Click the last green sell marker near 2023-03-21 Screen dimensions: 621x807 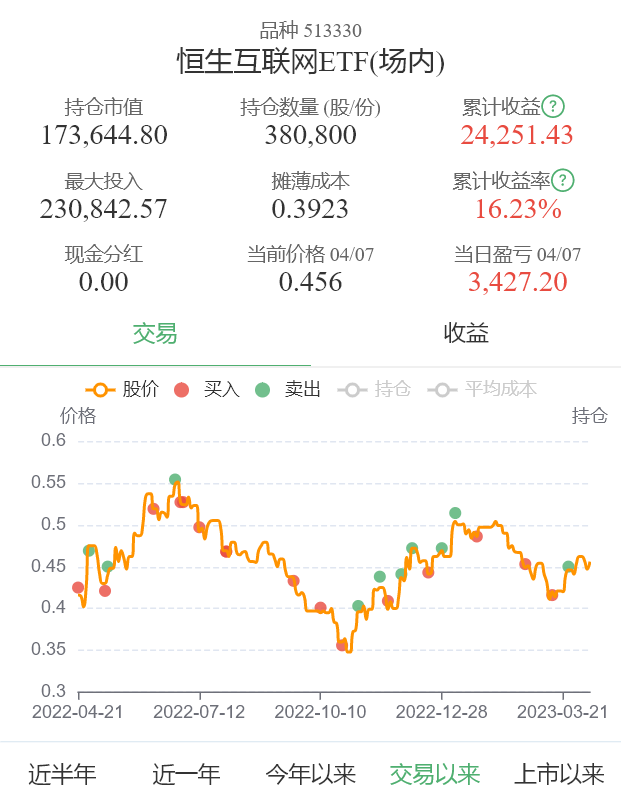pos(568,567)
